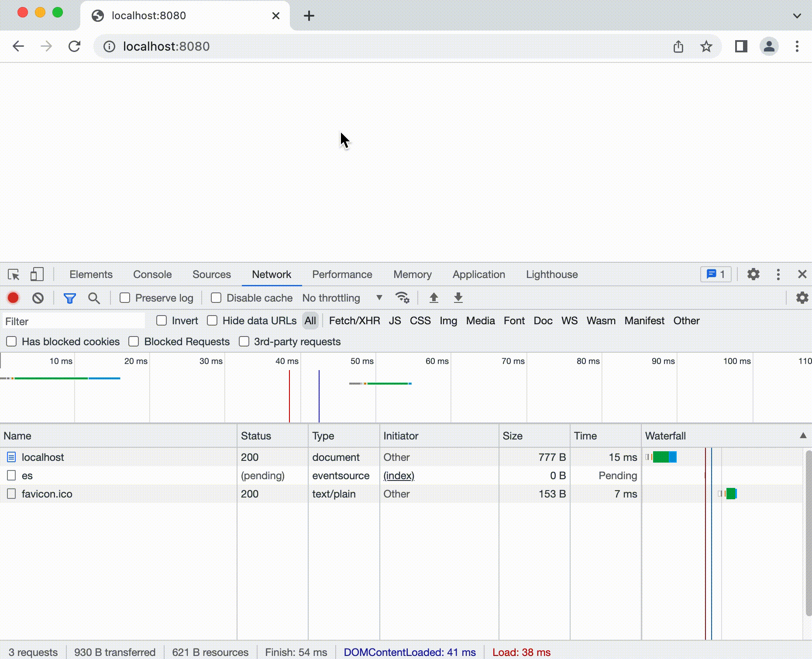Enable the Disable cache checkbox
This screenshot has height=659, width=812.
[216, 298]
